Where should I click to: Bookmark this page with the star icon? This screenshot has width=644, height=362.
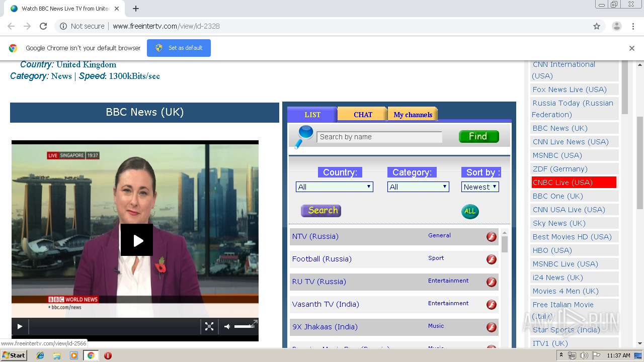(597, 26)
